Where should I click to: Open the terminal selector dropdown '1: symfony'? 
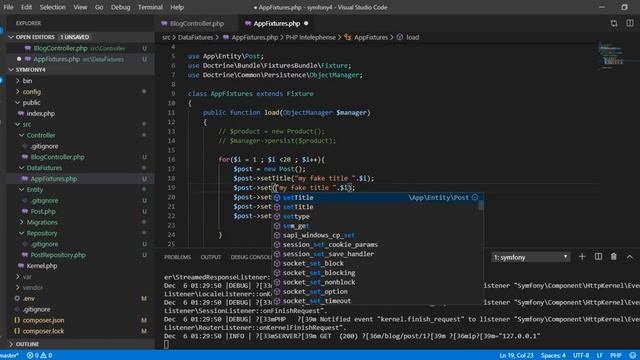click(530, 257)
